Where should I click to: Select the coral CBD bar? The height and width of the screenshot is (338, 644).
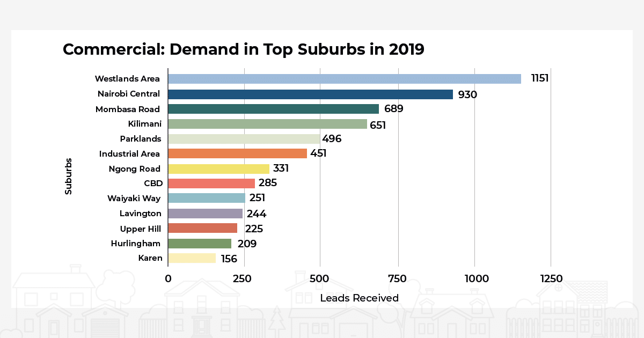tap(211, 183)
